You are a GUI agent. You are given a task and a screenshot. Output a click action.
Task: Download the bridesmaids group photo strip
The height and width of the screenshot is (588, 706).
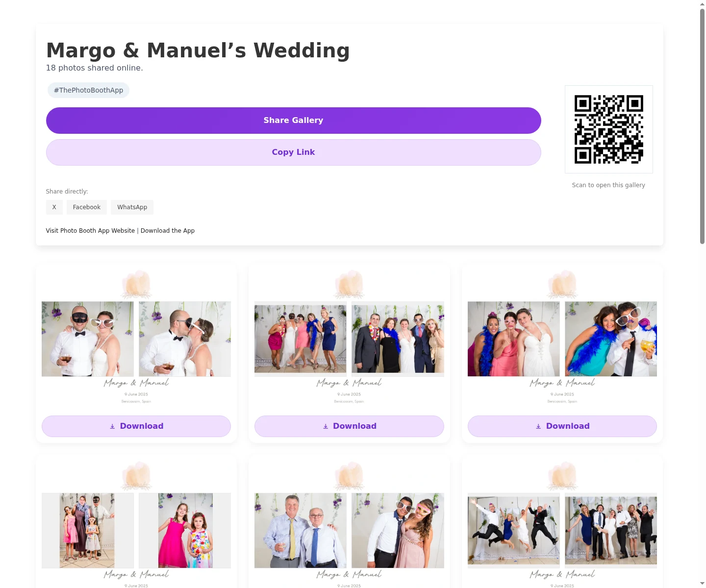pyautogui.click(x=349, y=426)
